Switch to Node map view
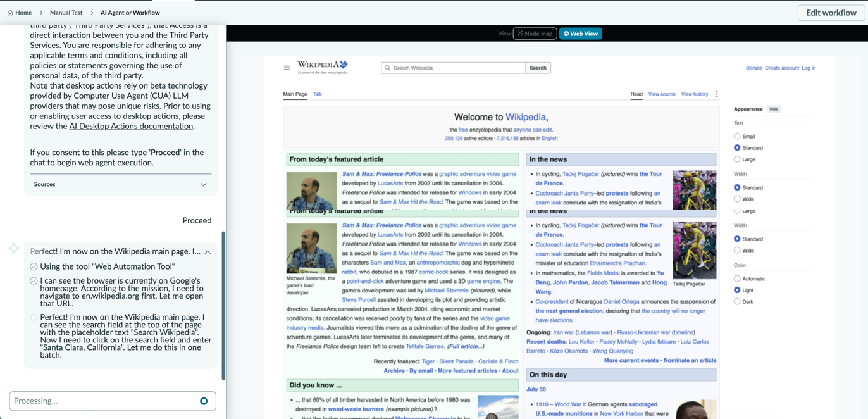Viewport: 868px width, 419px height. (x=535, y=34)
